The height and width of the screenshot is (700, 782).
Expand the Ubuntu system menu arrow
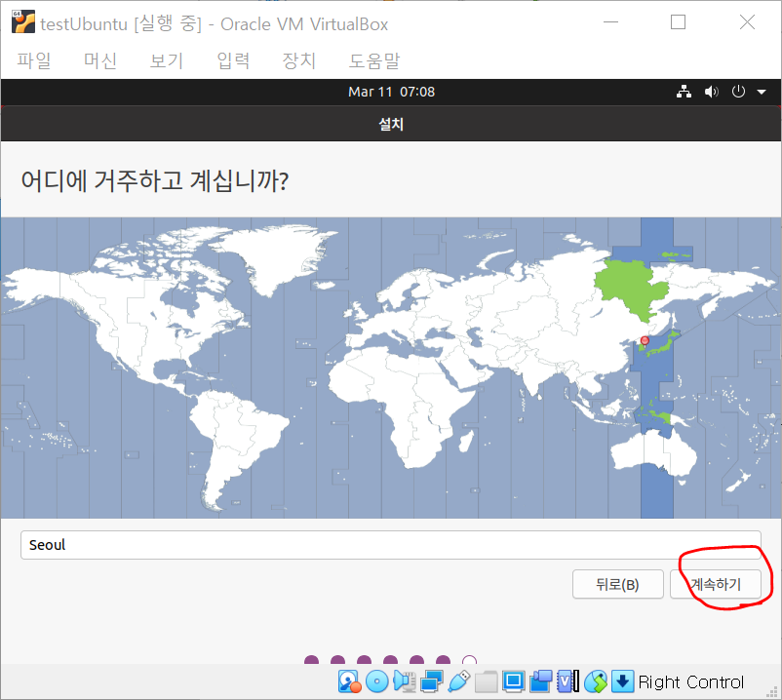tap(762, 93)
